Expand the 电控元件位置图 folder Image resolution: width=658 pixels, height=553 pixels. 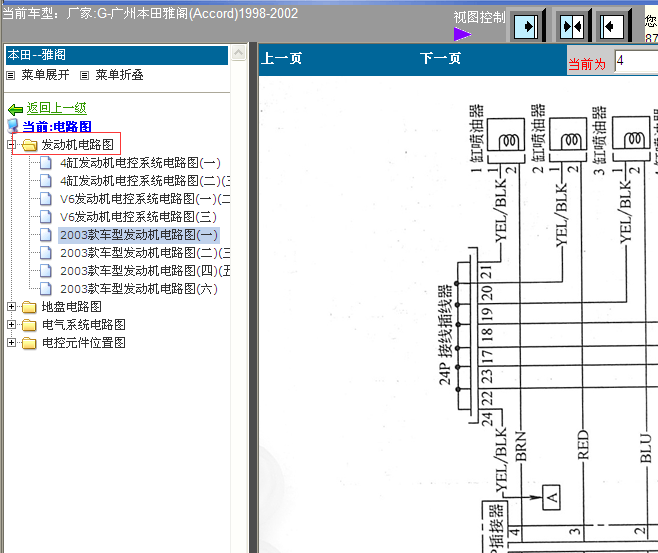11,342
